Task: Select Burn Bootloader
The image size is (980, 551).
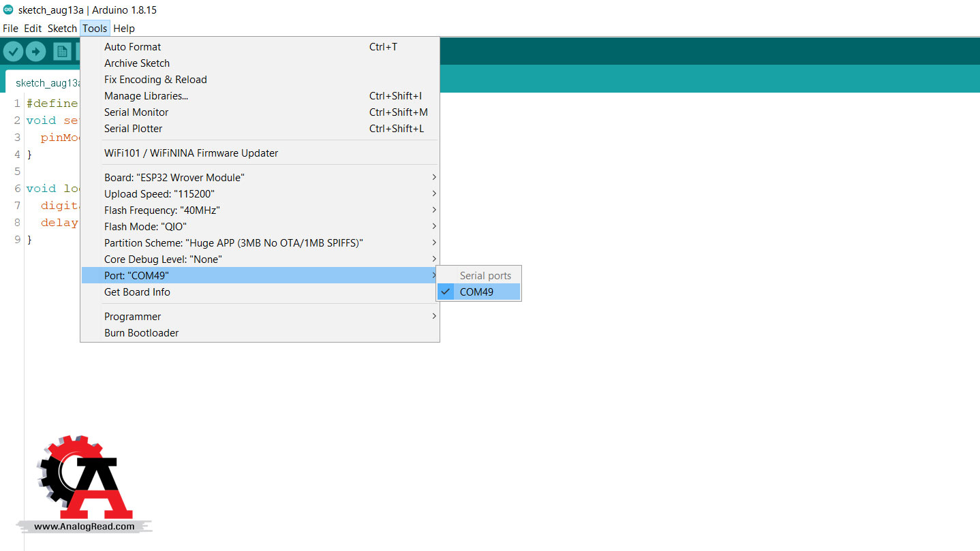Action: click(x=260, y=333)
